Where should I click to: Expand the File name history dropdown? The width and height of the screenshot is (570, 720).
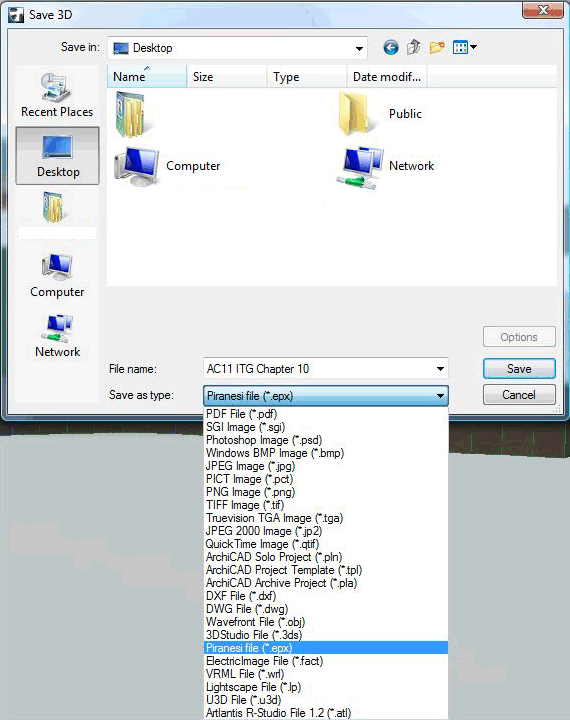pyautogui.click(x=440, y=369)
